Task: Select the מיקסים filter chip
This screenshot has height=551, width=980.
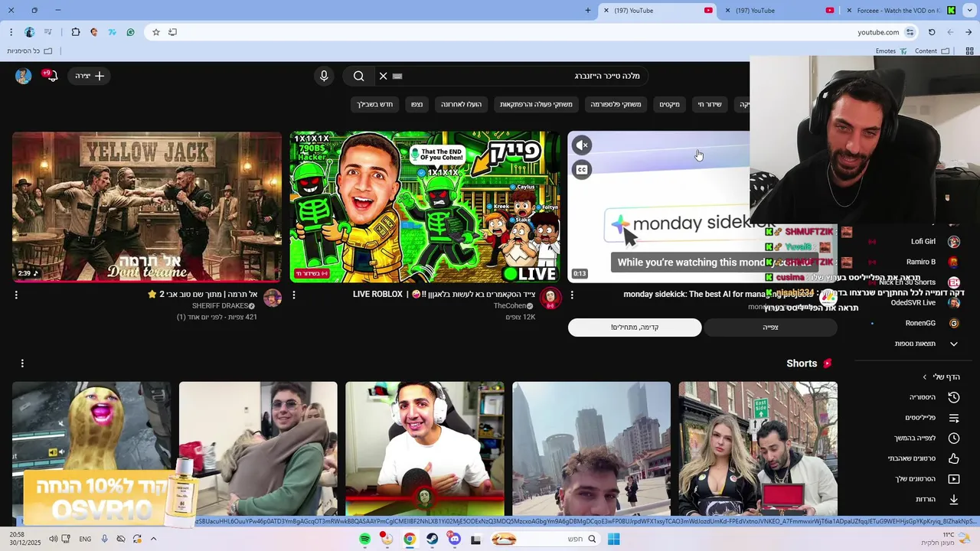Action: point(670,104)
